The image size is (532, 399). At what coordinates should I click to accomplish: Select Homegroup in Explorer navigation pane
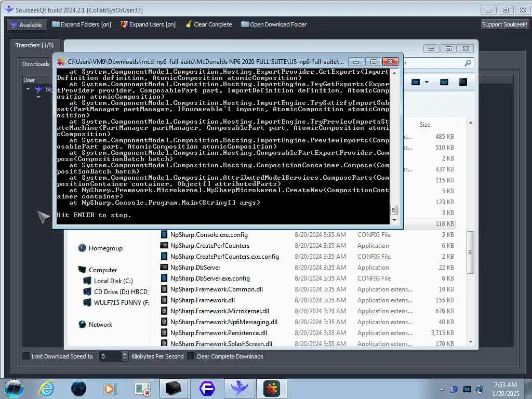tap(105, 248)
